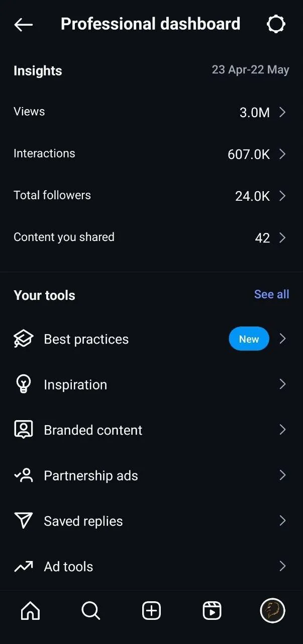Open dashboard settings gear icon

pos(276,24)
